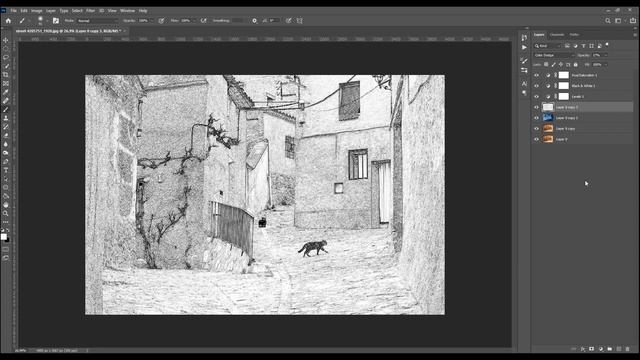Open the Image menu

click(x=37, y=11)
